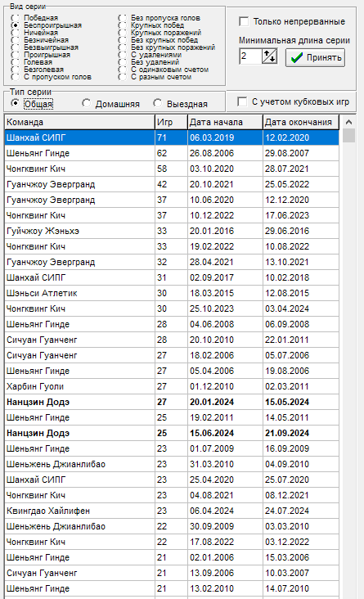Select the bold Нанцзин Додэ 27 games row
This screenshot has width=364, height=599.
click(x=172, y=402)
